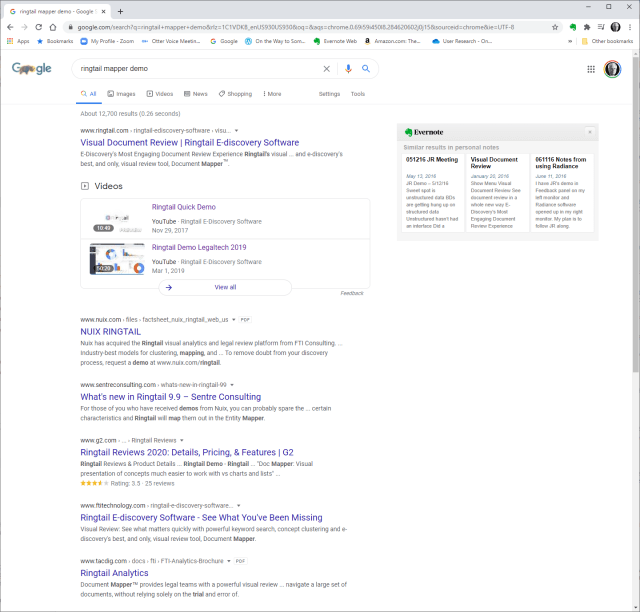Click the Google logo
The height and width of the screenshot is (612, 640).
(x=32, y=69)
